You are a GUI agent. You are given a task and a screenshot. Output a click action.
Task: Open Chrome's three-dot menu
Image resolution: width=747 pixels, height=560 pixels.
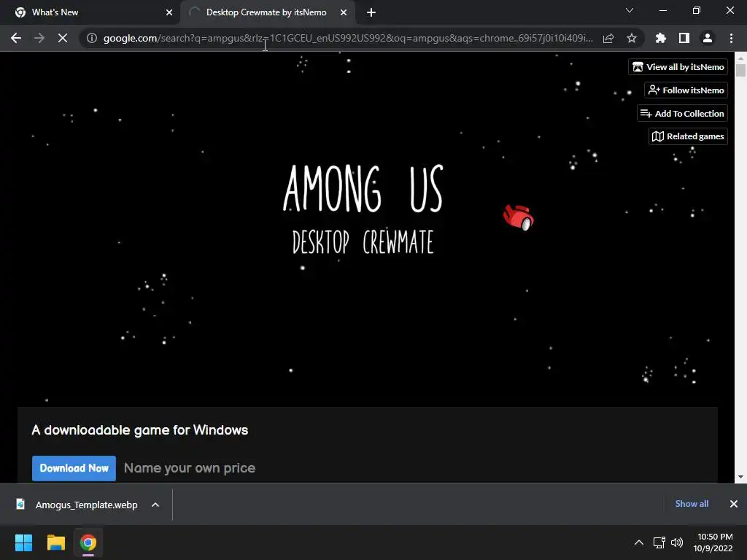[x=731, y=38]
